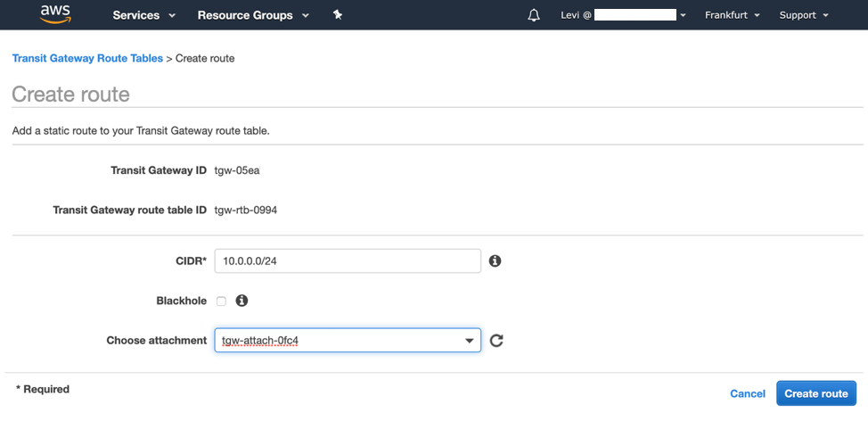868x421 pixels.
Task: Go to Transit Gateway Route Tables breadcrumb
Action: click(x=87, y=58)
